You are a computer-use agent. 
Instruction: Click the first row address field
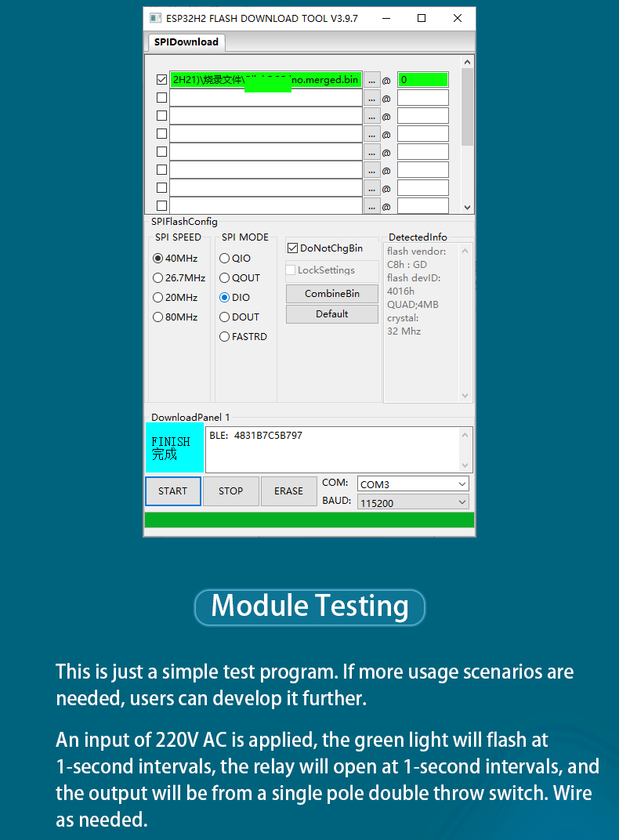(422, 80)
